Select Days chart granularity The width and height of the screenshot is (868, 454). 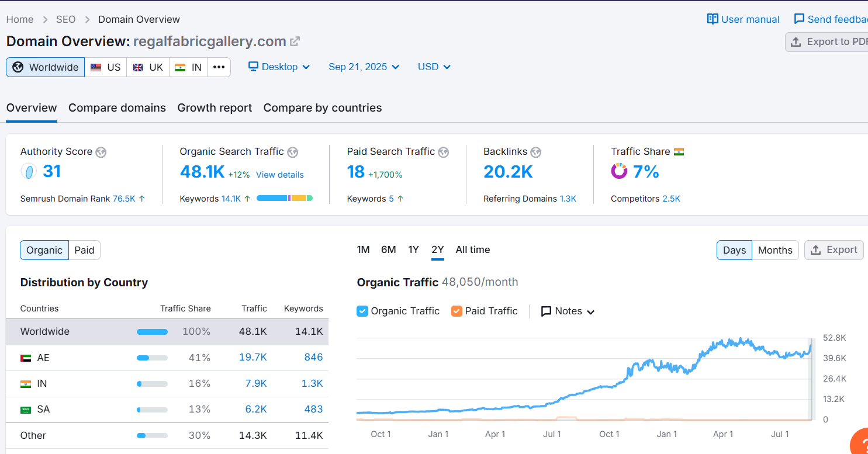734,250
